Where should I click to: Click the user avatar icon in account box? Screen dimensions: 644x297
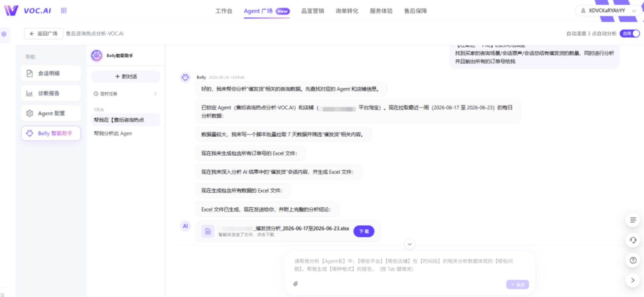583,11
